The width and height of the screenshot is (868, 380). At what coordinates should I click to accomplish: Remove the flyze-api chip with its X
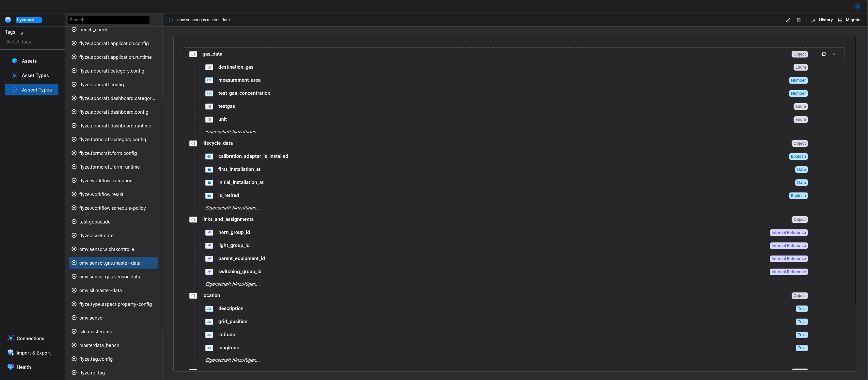click(39, 20)
